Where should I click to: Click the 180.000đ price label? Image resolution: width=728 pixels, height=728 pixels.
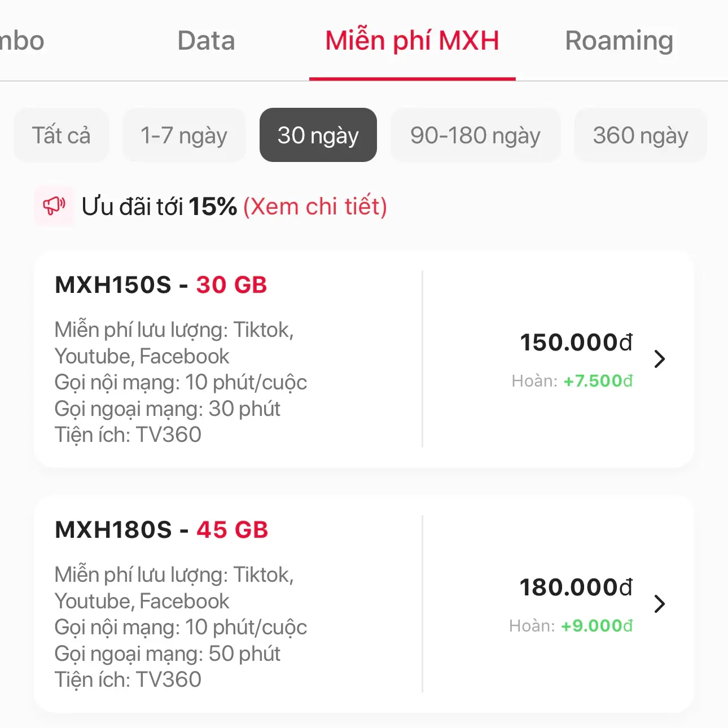pos(577,587)
